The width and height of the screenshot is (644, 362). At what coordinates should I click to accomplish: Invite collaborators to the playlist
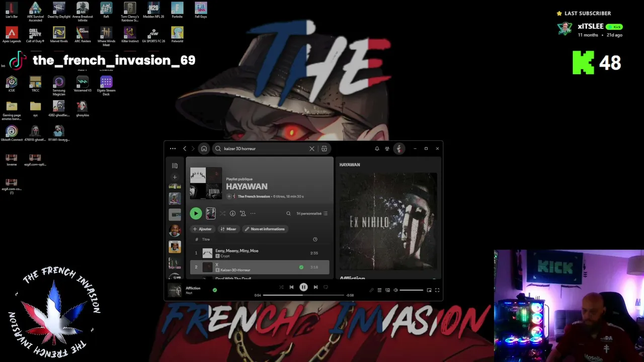243,214
